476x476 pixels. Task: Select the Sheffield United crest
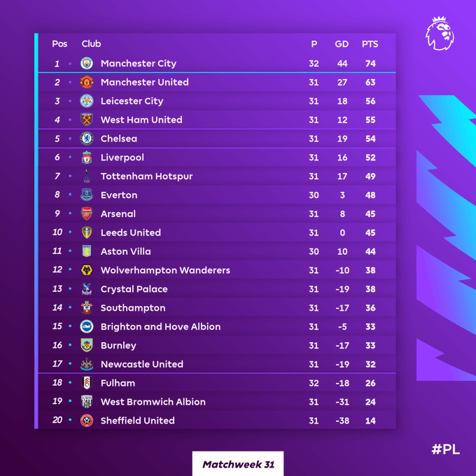(87, 421)
